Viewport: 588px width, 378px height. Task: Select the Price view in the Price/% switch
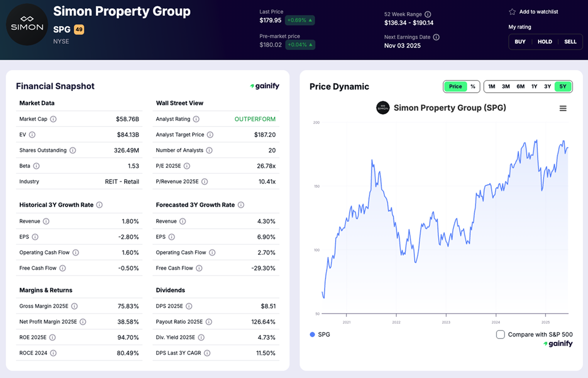click(455, 87)
